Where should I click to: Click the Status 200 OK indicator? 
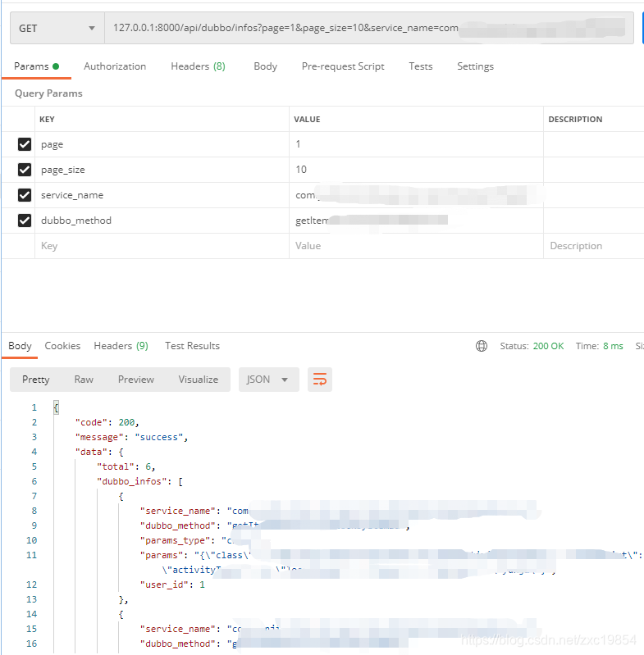pos(532,346)
